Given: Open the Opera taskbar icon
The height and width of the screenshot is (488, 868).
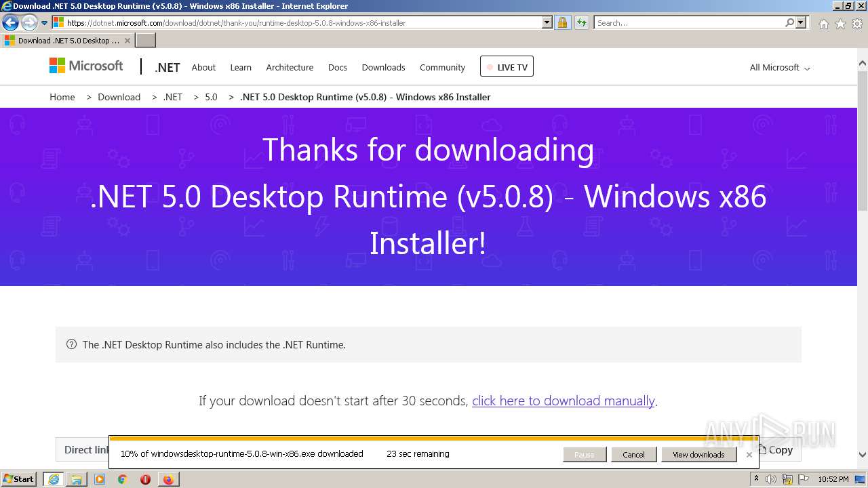Looking at the screenshot, I should tap(145, 479).
